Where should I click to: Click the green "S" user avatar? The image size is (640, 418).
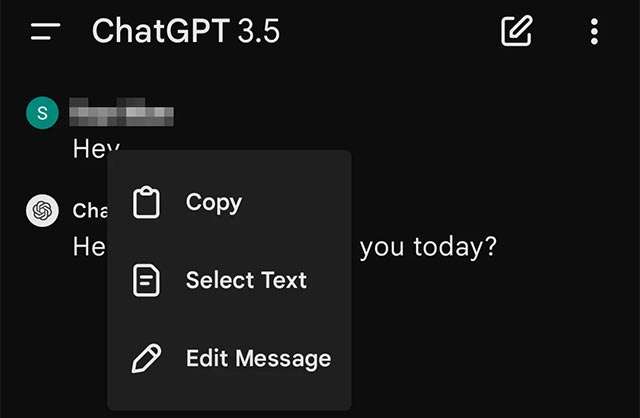41,113
